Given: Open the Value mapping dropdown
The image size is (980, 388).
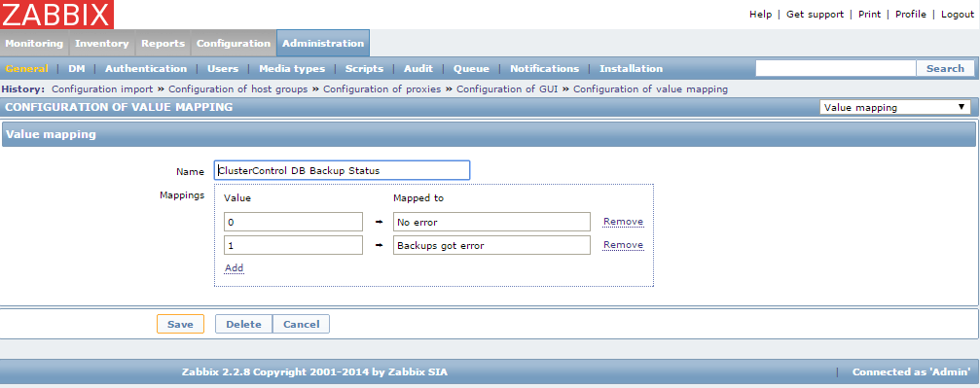Looking at the screenshot, I should 895,108.
